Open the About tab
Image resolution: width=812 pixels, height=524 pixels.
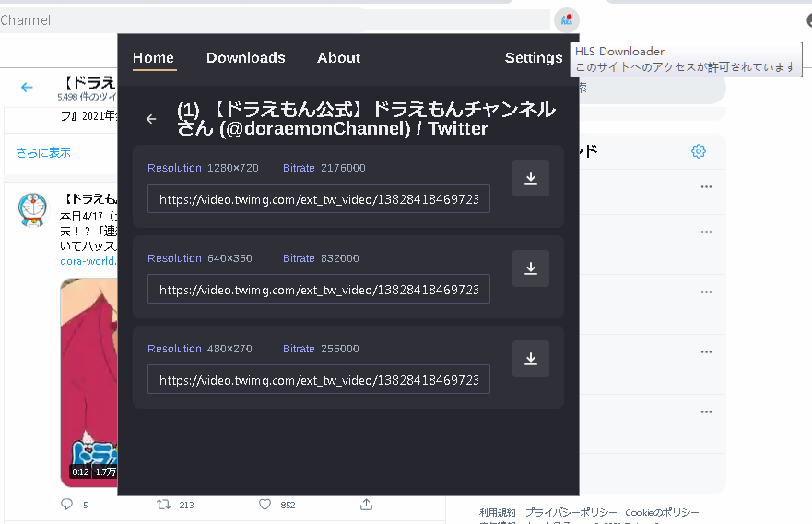(338, 58)
